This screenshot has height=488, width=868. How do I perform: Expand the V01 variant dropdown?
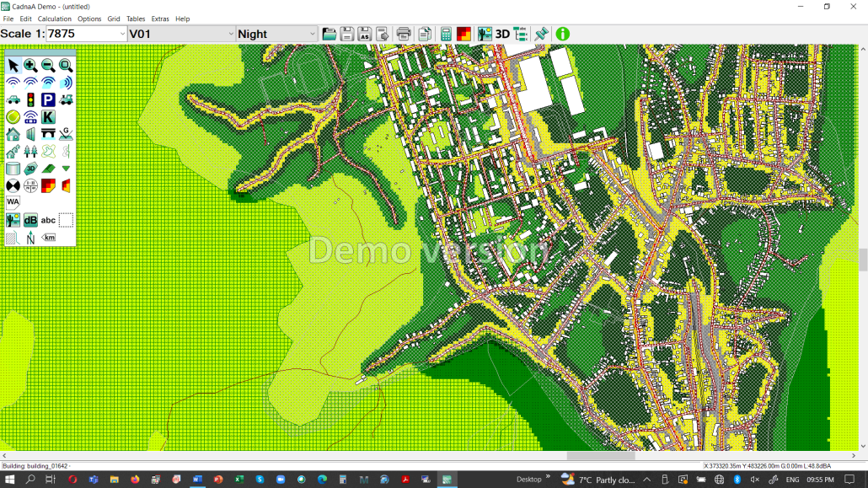click(x=230, y=34)
